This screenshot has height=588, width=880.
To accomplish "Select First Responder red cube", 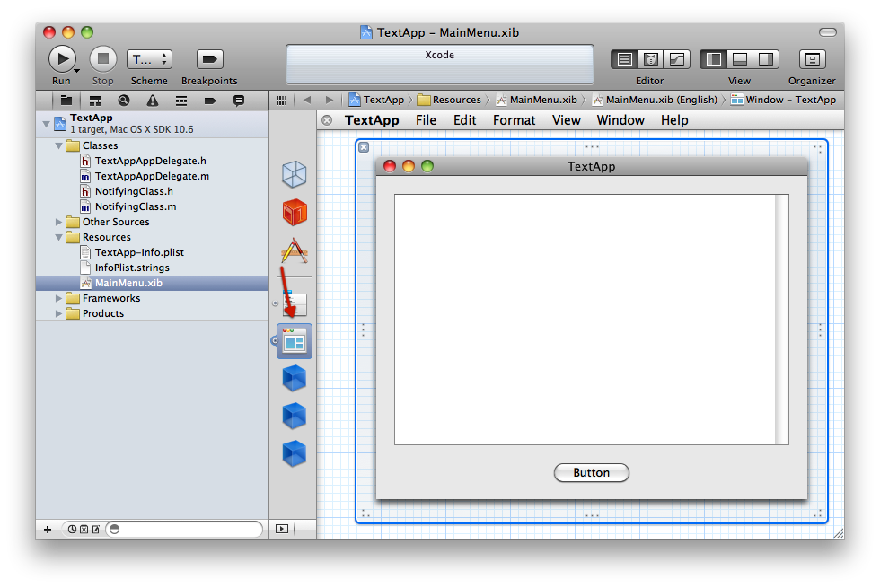I will (x=295, y=212).
